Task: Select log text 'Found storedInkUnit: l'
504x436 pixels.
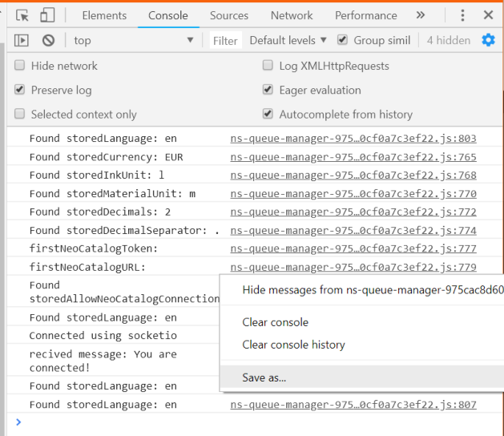Action: [97, 176]
